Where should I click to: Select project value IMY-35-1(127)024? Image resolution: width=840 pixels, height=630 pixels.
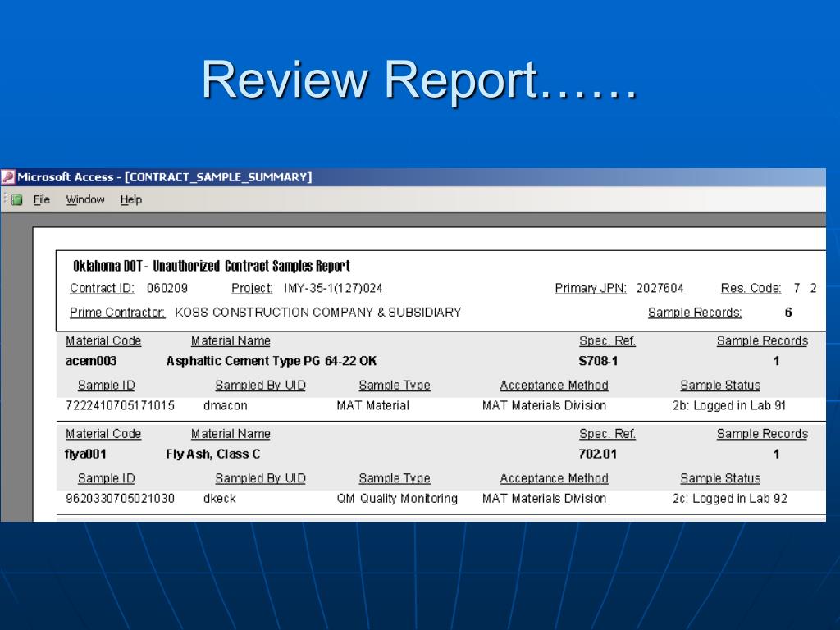tap(333, 288)
